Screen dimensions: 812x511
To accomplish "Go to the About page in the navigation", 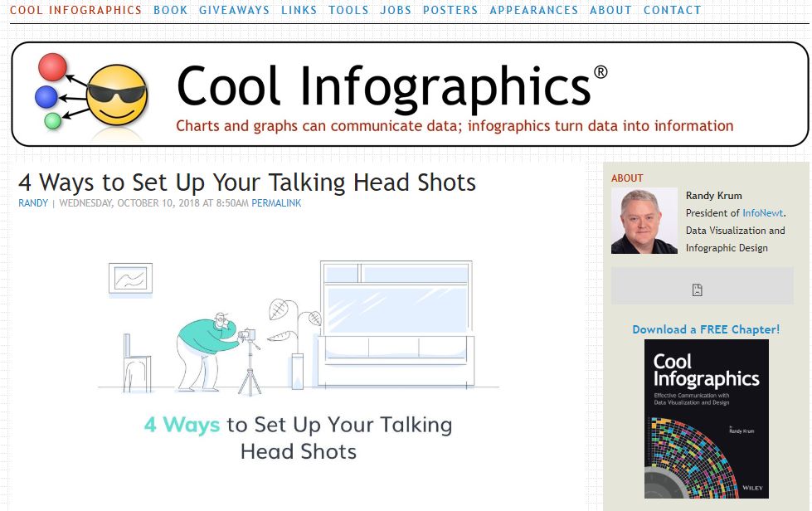I will (x=611, y=10).
